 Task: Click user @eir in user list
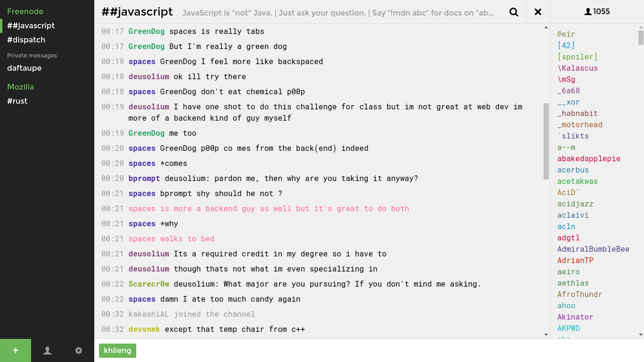pos(566,34)
